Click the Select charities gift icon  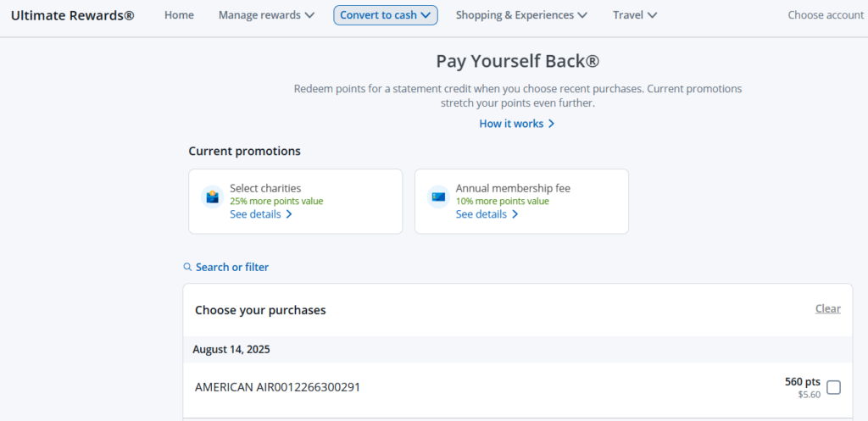[x=213, y=197]
